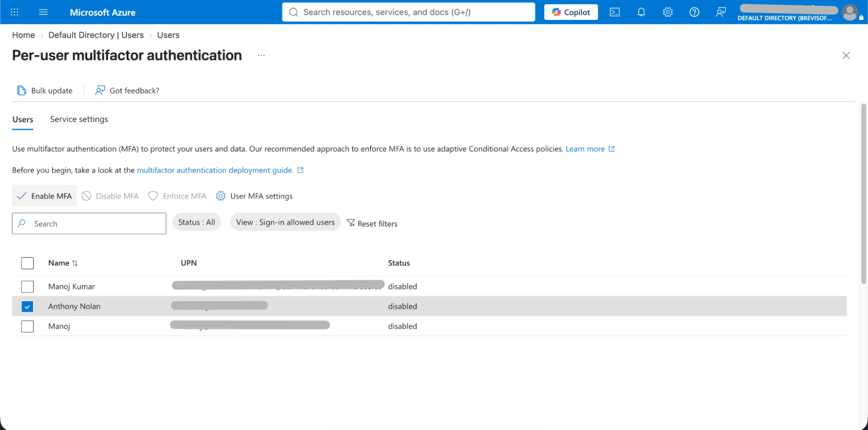868x430 pixels.
Task: Click the page's vertical scrollbar
Action: point(864,194)
